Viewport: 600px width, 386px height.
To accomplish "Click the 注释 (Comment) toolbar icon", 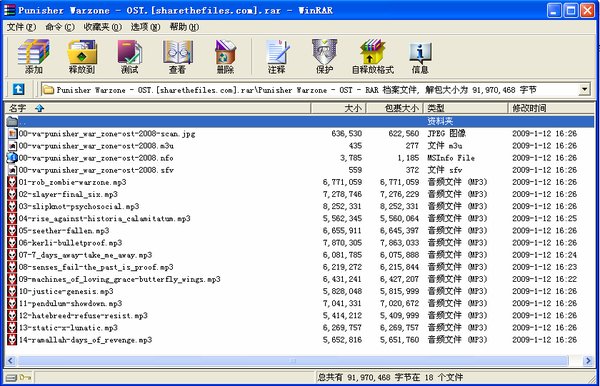I will pos(277,57).
